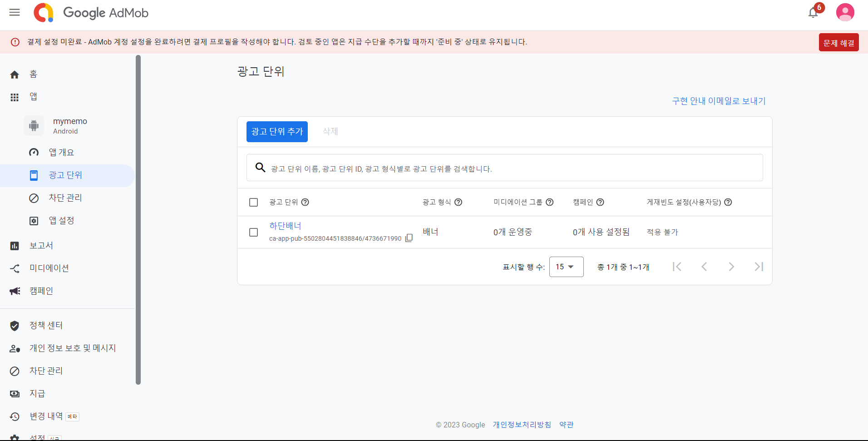Open the user account avatar
The width and height of the screenshot is (868, 441).
(845, 12)
